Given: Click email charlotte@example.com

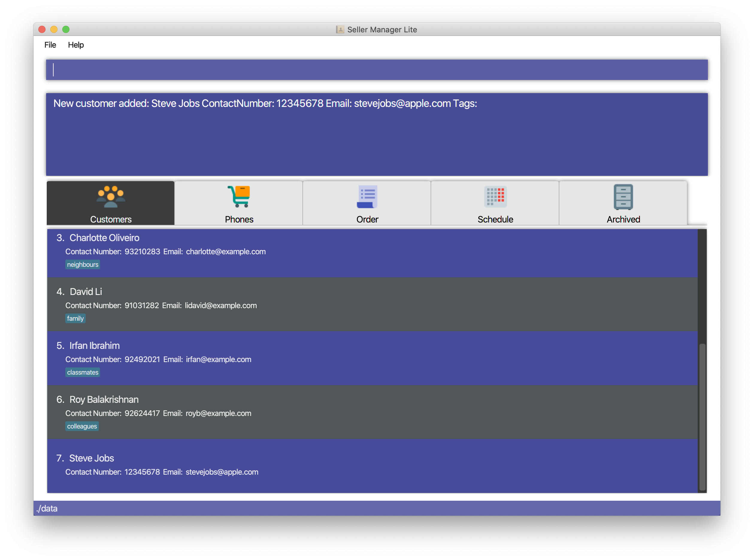Looking at the screenshot, I should tap(226, 252).
